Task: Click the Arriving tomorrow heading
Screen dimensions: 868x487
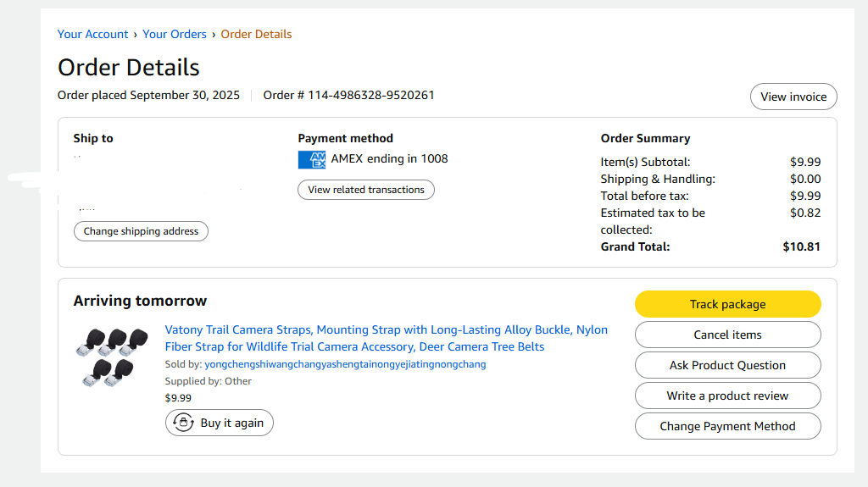Action: tap(140, 301)
